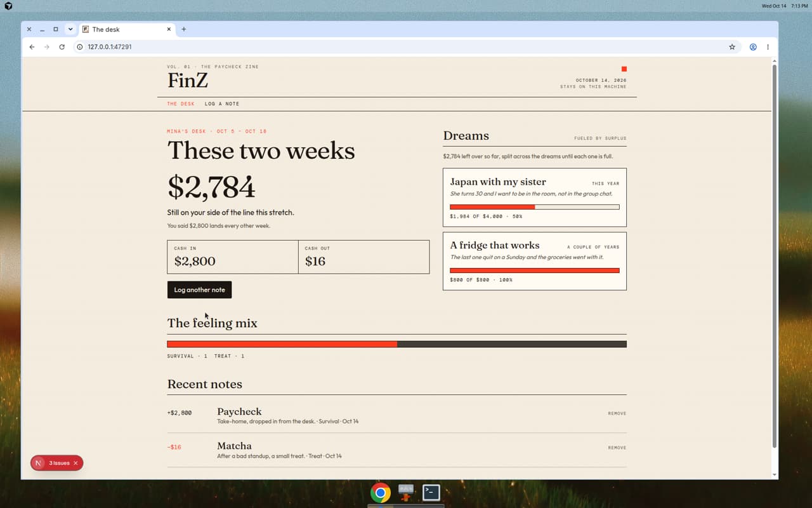The height and width of the screenshot is (508, 812).
Task: Click the address bar URL field
Action: coord(406,47)
